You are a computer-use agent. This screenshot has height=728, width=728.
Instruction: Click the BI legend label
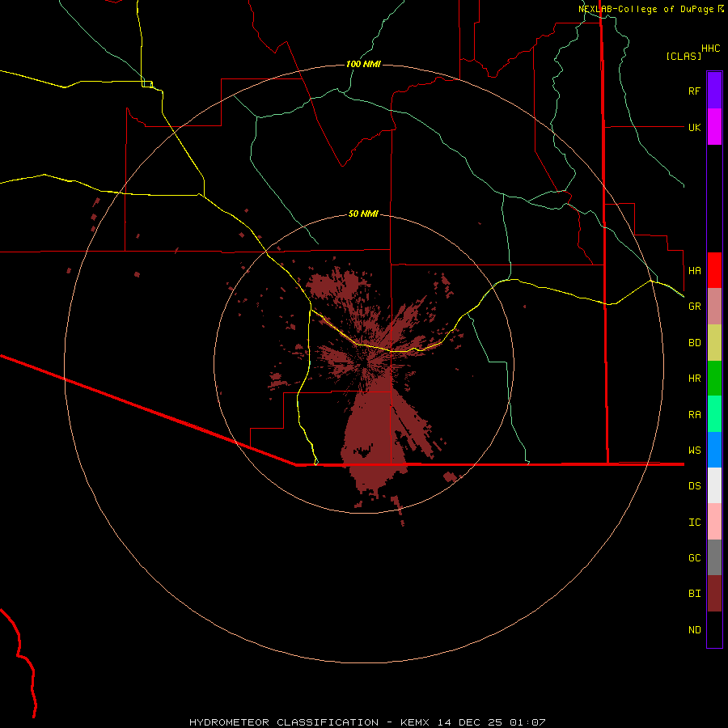pyautogui.click(x=694, y=594)
